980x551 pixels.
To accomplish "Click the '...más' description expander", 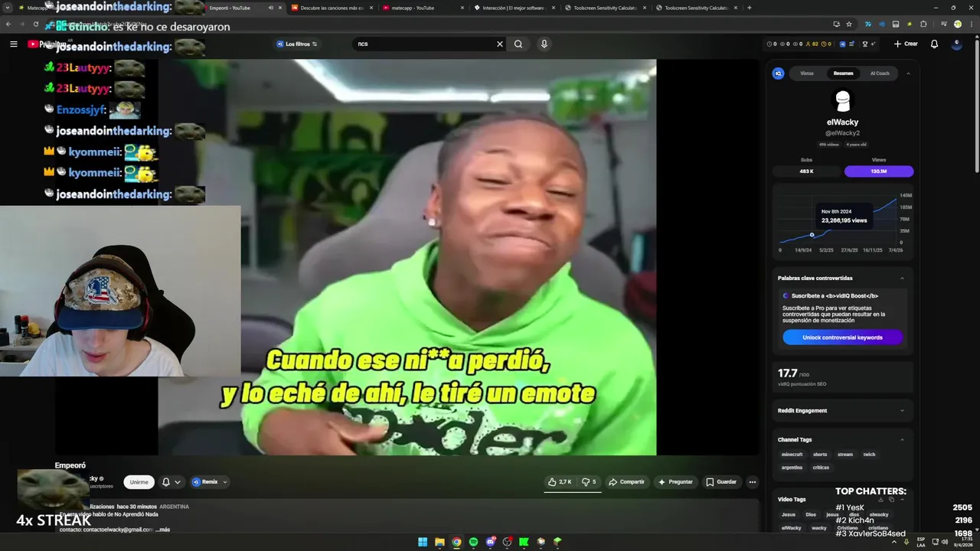I will 162,530.
